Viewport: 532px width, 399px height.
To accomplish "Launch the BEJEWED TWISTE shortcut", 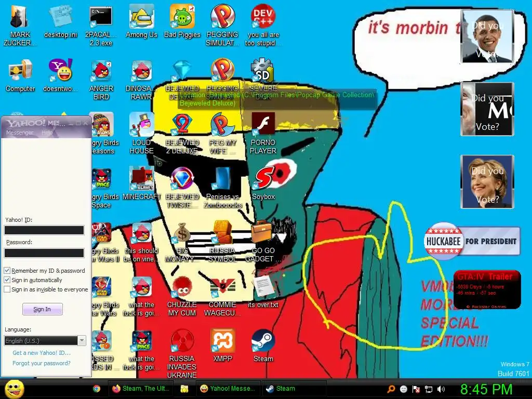I will click(x=182, y=187).
